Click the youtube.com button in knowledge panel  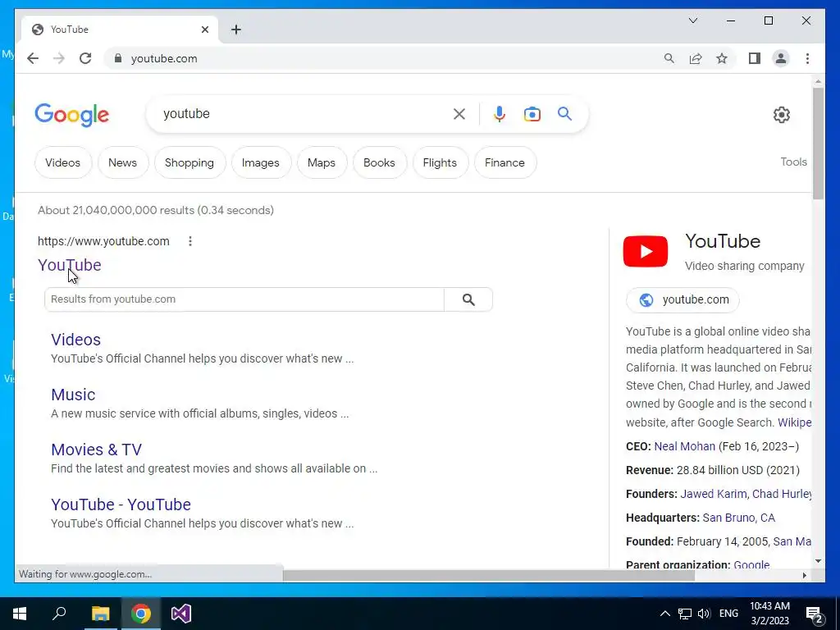682,300
